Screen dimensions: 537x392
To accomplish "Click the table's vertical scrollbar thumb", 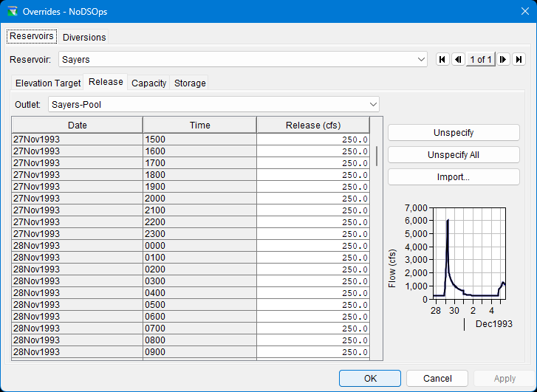I will coord(377,156).
